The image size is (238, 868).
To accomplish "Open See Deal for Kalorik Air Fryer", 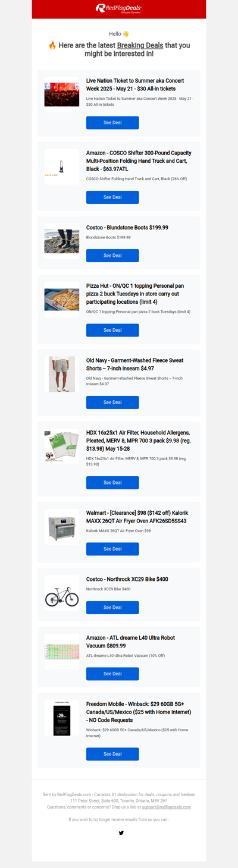I will click(x=112, y=549).
